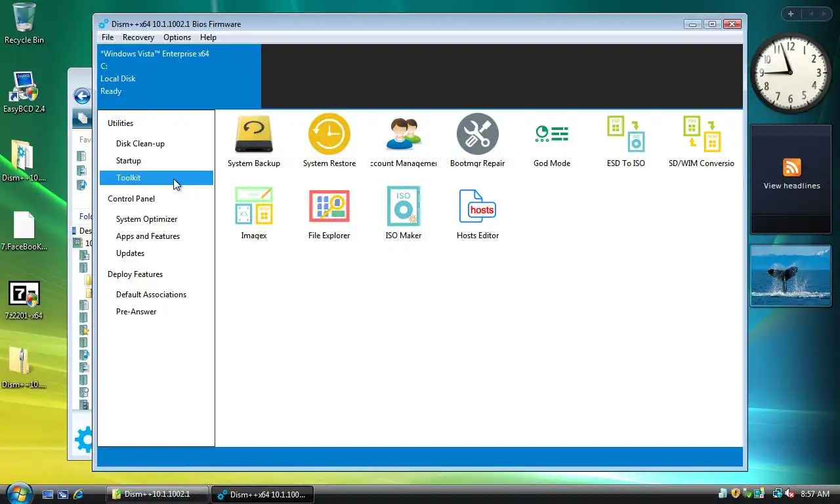The width and height of the screenshot is (840, 504).
Task: Click the security shield tray icon
Action: point(736,493)
